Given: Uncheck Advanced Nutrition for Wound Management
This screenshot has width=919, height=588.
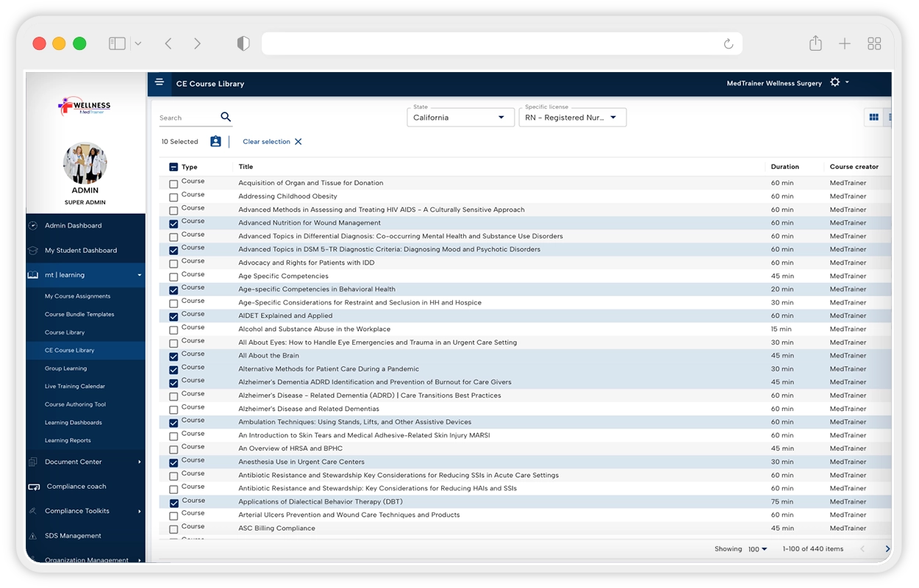Looking at the screenshot, I should click(174, 223).
